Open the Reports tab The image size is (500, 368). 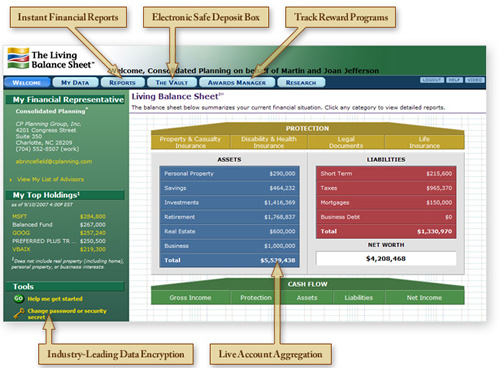[122, 82]
